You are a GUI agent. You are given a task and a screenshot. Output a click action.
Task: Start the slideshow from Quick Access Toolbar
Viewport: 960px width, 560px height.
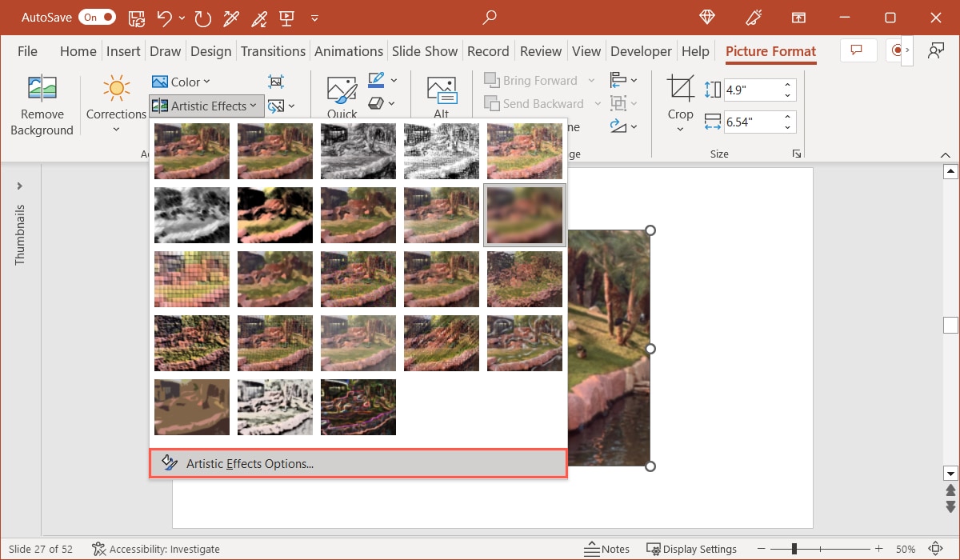click(x=286, y=17)
